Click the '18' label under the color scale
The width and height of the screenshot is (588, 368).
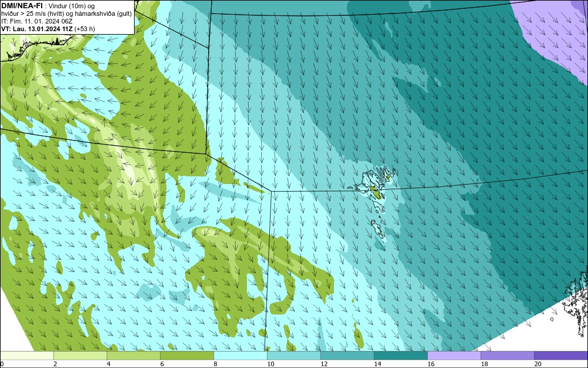coord(484,364)
